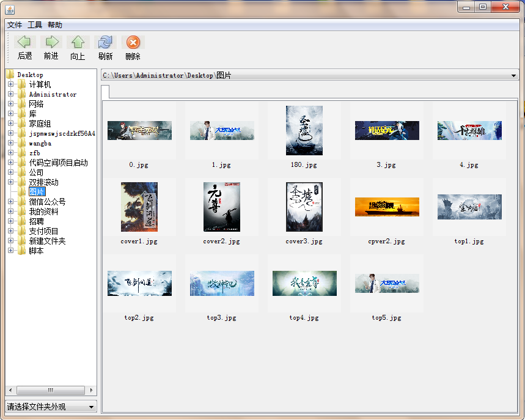
Task: Click the tree horizontal scrollbar thumb
Action: click(x=51, y=390)
